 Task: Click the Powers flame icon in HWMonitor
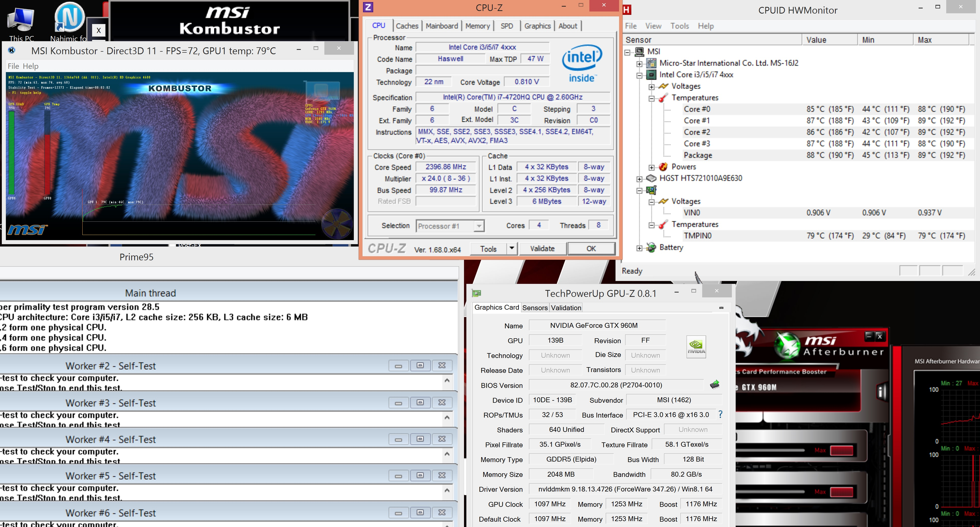(664, 166)
